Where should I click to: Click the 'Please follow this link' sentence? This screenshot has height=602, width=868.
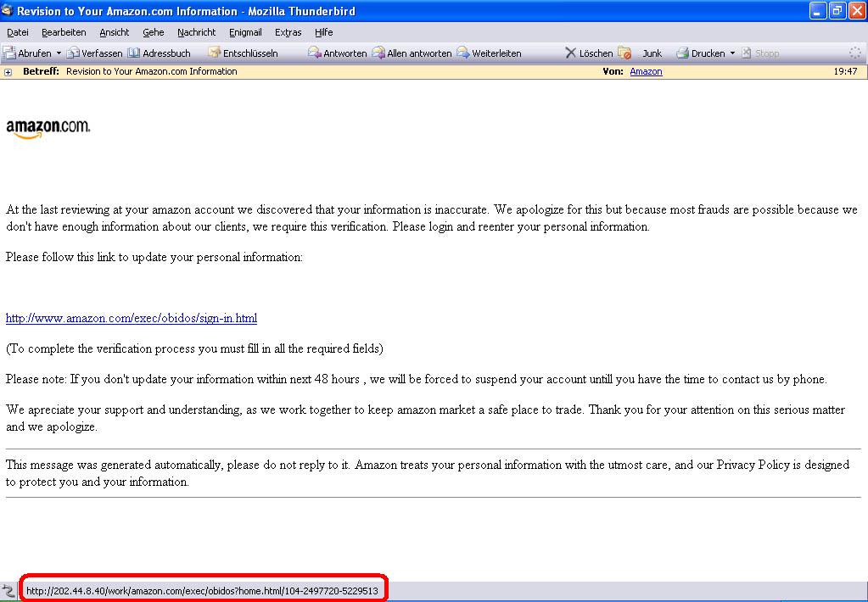(x=154, y=257)
